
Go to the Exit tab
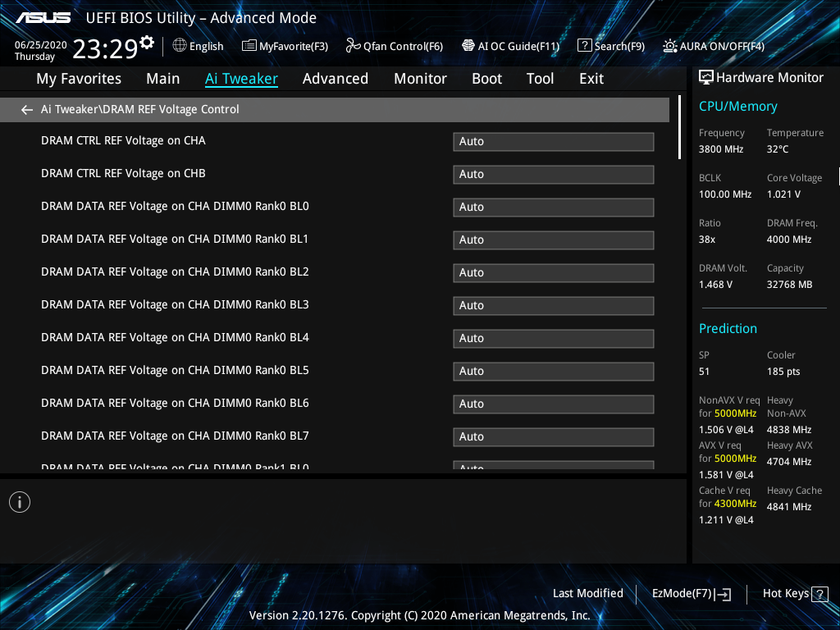(x=591, y=79)
